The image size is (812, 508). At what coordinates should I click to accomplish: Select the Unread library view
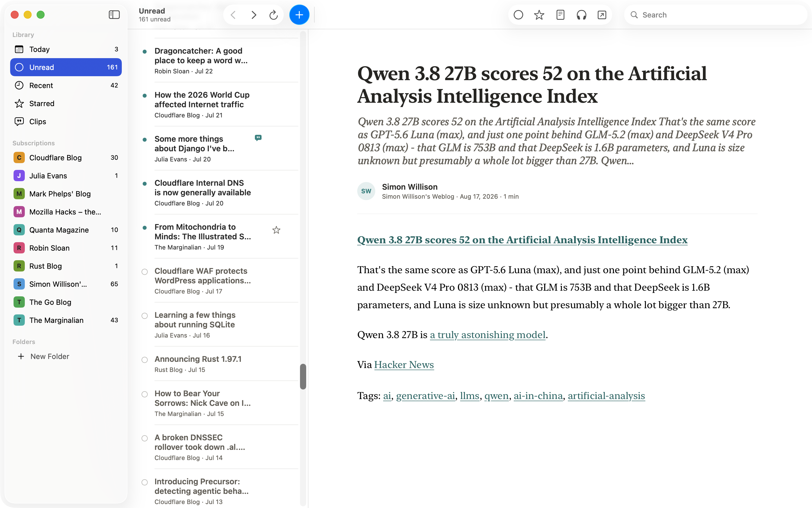pyautogui.click(x=66, y=67)
